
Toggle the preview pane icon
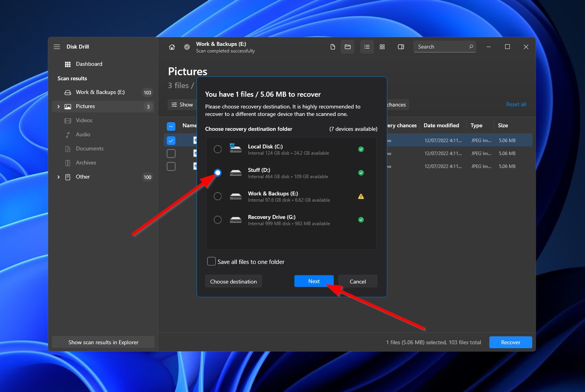click(x=401, y=47)
